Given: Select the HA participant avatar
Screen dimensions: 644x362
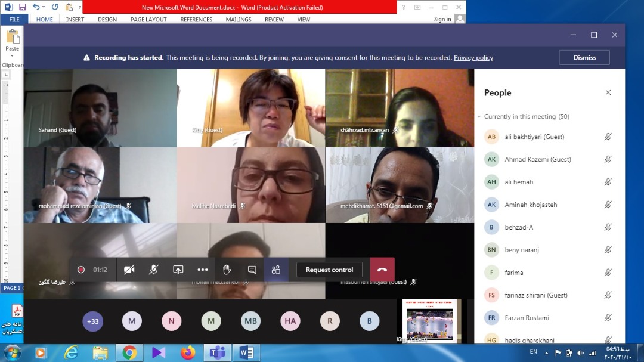Looking at the screenshot, I should pos(290,321).
